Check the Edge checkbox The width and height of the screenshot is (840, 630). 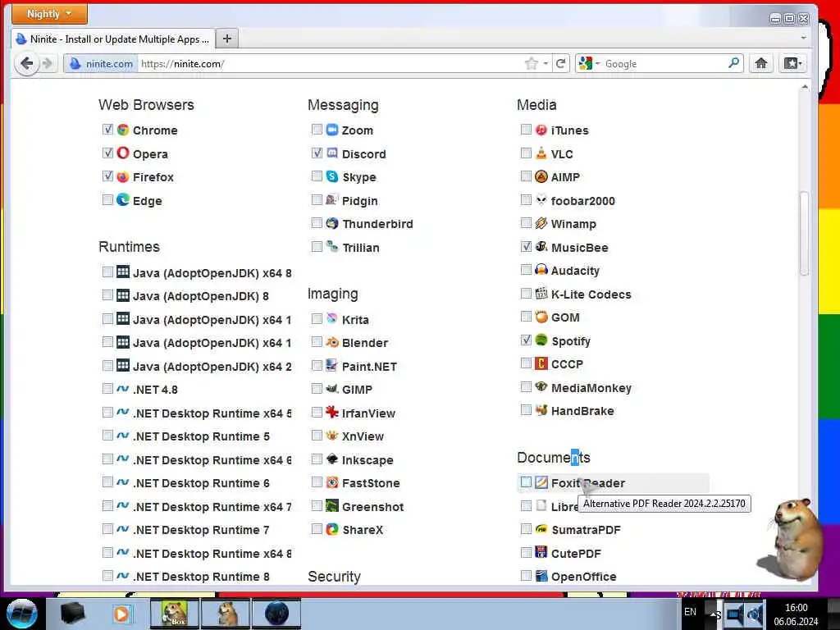[107, 200]
